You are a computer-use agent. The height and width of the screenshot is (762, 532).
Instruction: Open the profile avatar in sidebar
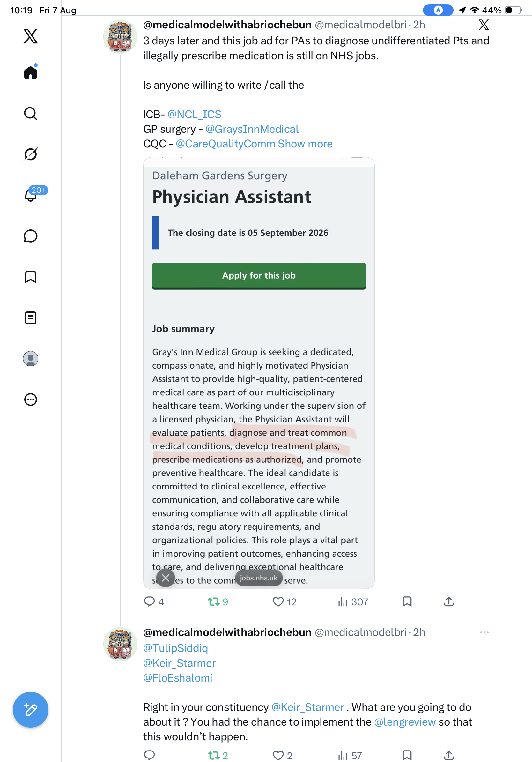click(31, 359)
